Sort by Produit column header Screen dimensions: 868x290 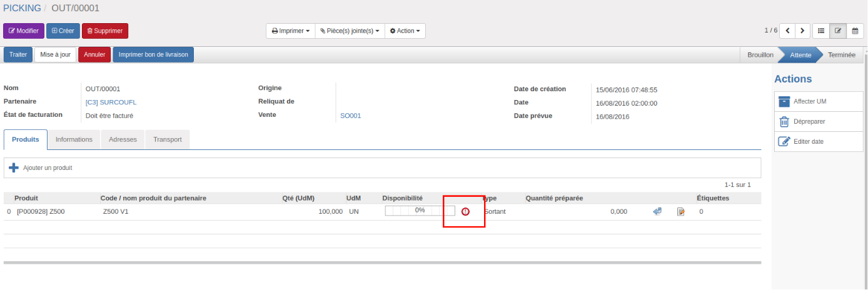pos(26,198)
